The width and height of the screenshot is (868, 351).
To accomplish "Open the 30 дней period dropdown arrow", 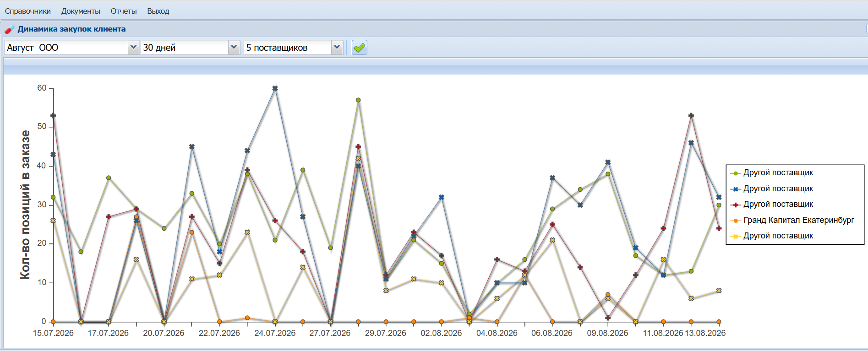I will 234,48.
